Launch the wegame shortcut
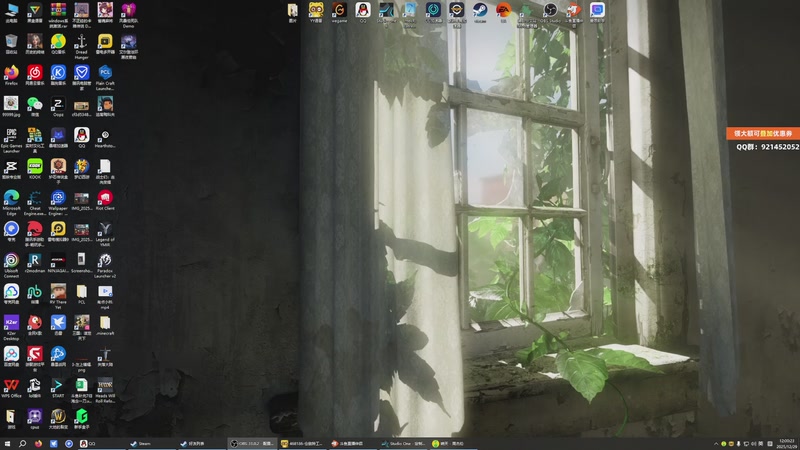 pyautogui.click(x=339, y=13)
